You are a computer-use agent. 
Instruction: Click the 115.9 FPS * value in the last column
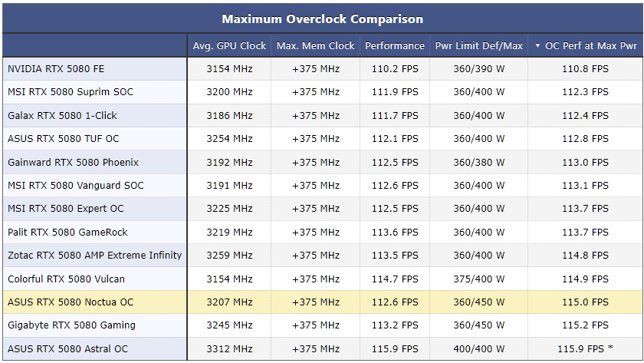pos(585,348)
